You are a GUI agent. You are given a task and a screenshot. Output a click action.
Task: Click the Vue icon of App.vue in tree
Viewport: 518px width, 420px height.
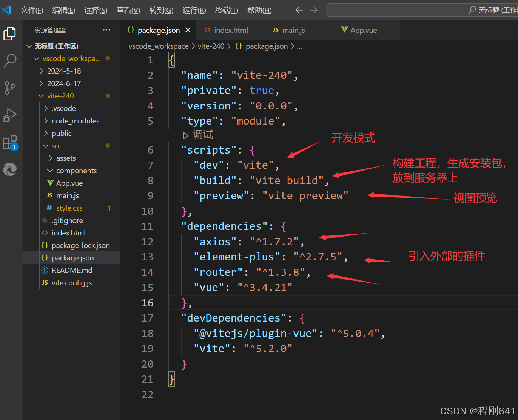point(50,183)
